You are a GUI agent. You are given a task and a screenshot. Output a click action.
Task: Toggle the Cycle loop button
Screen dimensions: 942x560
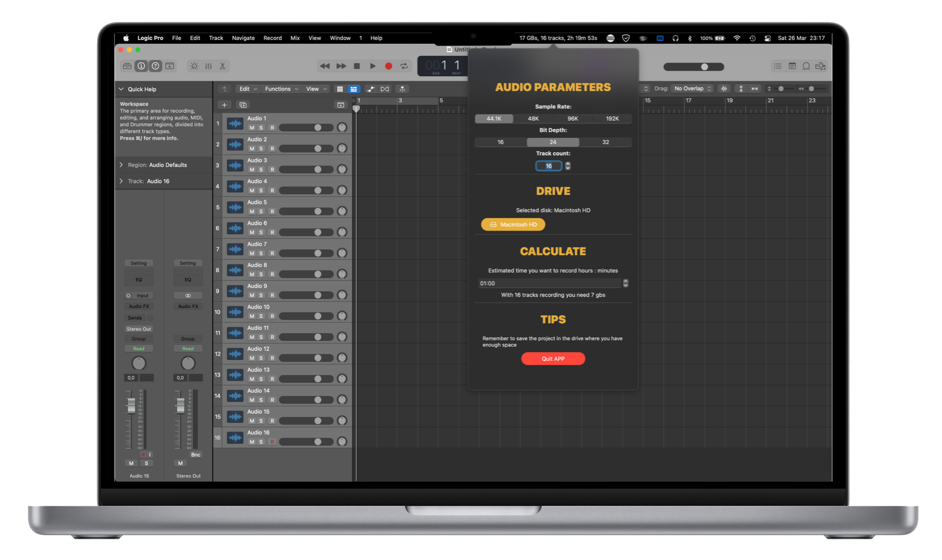pos(404,66)
